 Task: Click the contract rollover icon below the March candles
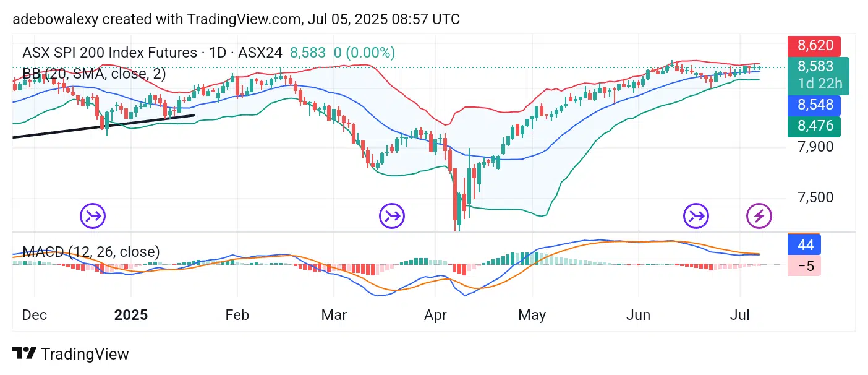click(392, 216)
